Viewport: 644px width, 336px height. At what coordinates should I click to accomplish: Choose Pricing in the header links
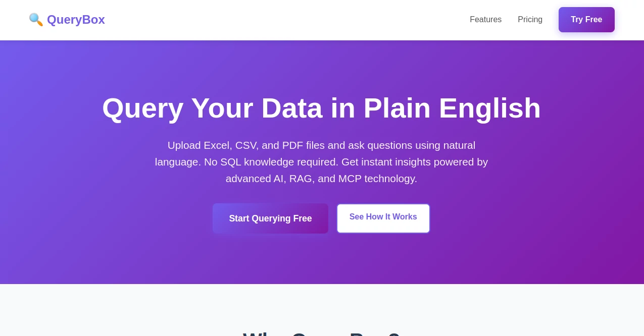click(530, 20)
